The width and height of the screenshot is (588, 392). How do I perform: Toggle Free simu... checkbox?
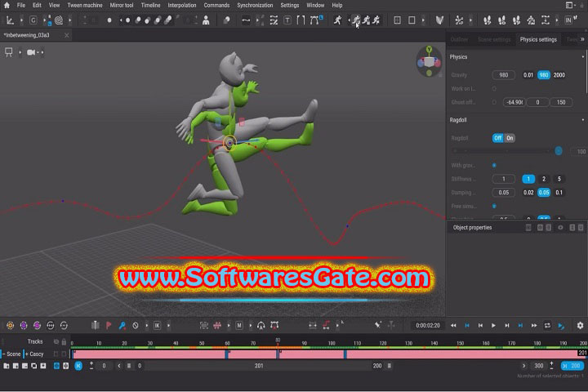point(494,206)
